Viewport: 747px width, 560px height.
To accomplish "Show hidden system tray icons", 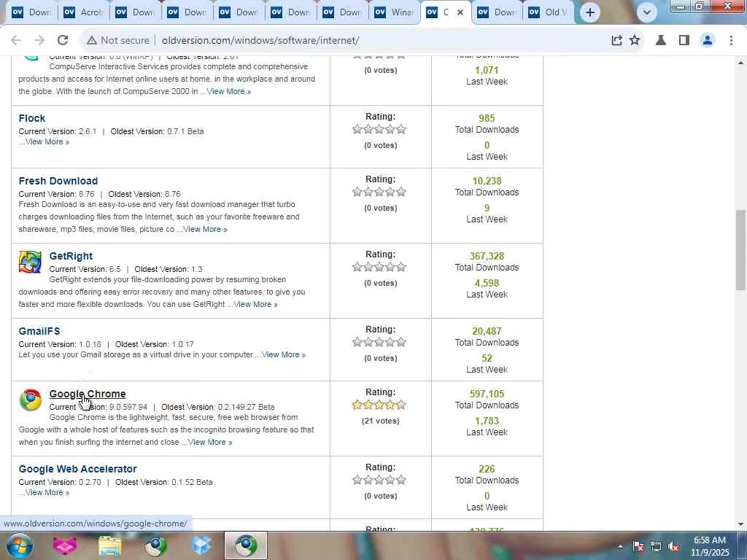I will [x=620, y=546].
